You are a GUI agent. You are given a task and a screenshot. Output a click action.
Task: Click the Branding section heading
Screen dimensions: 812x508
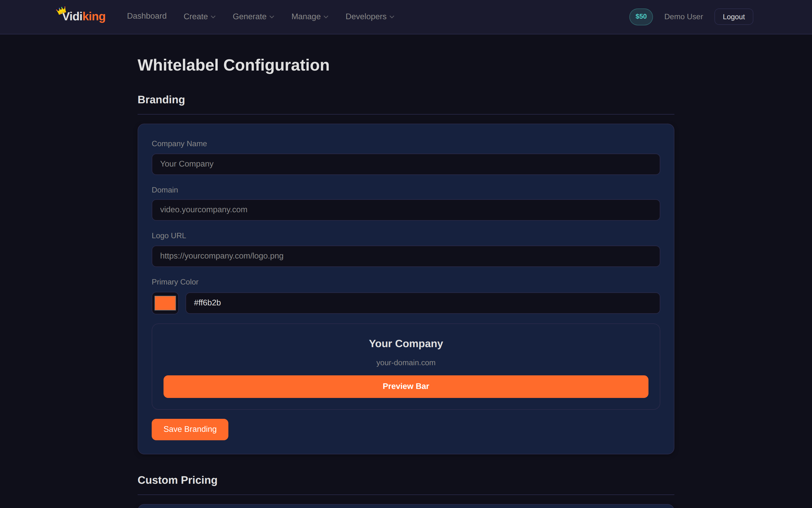pyautogui.click(x=161, y=100)
